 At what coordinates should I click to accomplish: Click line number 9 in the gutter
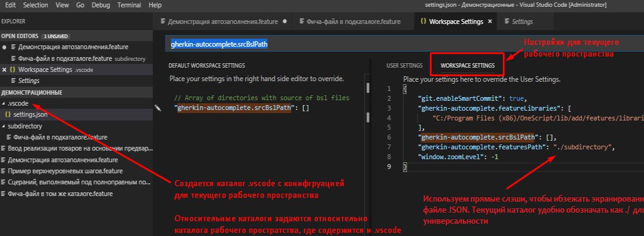click(389, 167)
